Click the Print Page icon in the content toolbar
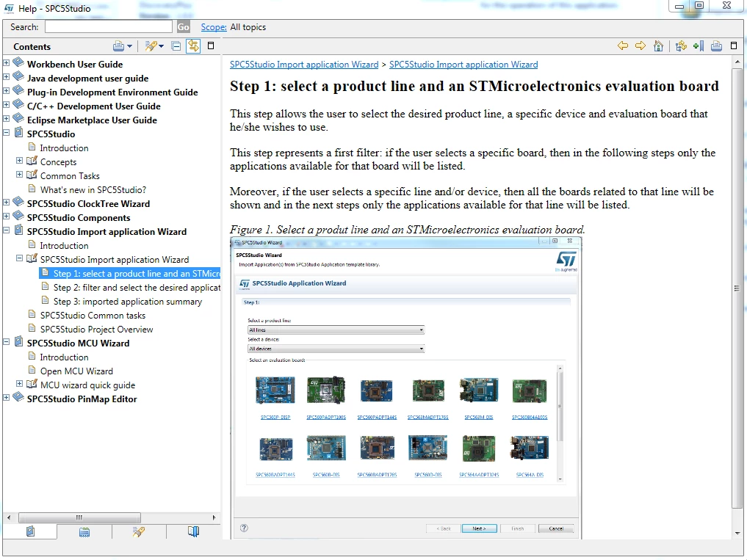This screenshot has width=747, height=560. pyautogui.click(x=716, y=46)
